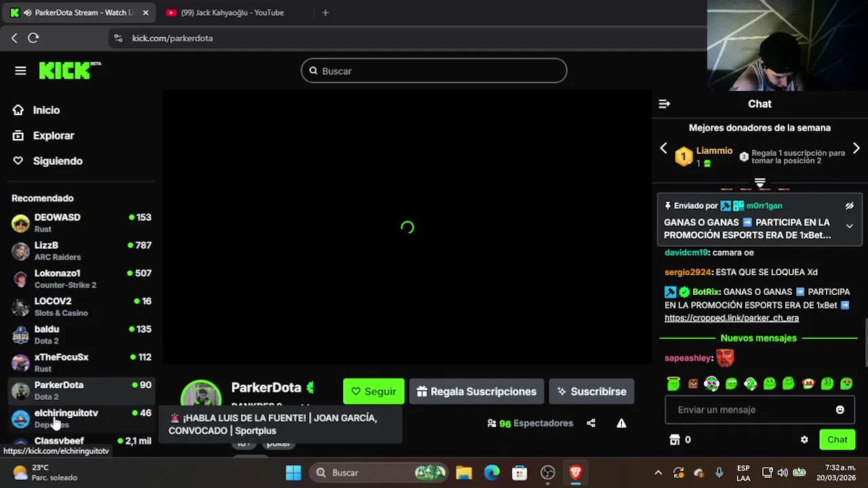The width and height of the screenshot is (868, 488).
Task: Open a new browser tab
Action: pyautogui.click(x=325, y=12)
